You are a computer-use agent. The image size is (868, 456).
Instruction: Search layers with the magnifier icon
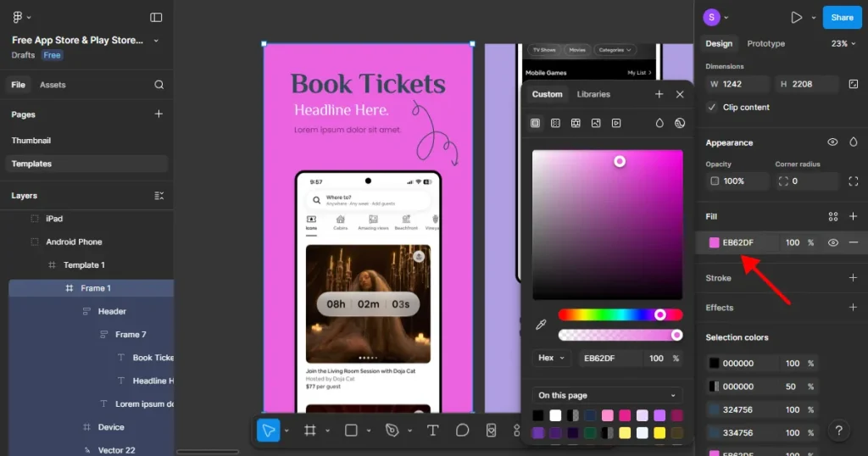(x=159, y=85)
